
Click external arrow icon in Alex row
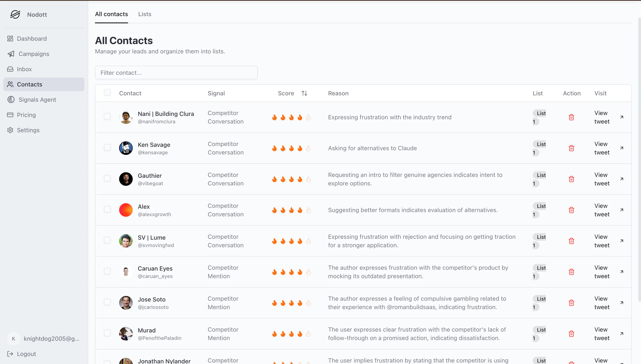(622, 210)
